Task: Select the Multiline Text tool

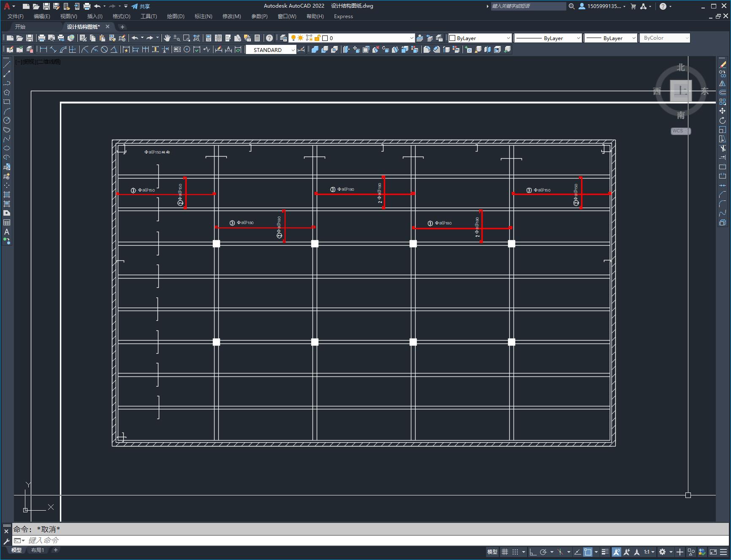Action: [x=7, y=232]
